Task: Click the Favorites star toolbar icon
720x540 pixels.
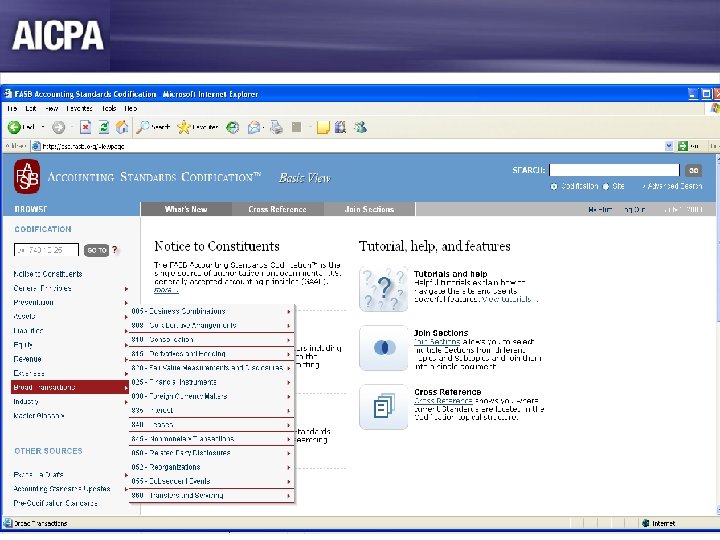Action: point(184,127)
